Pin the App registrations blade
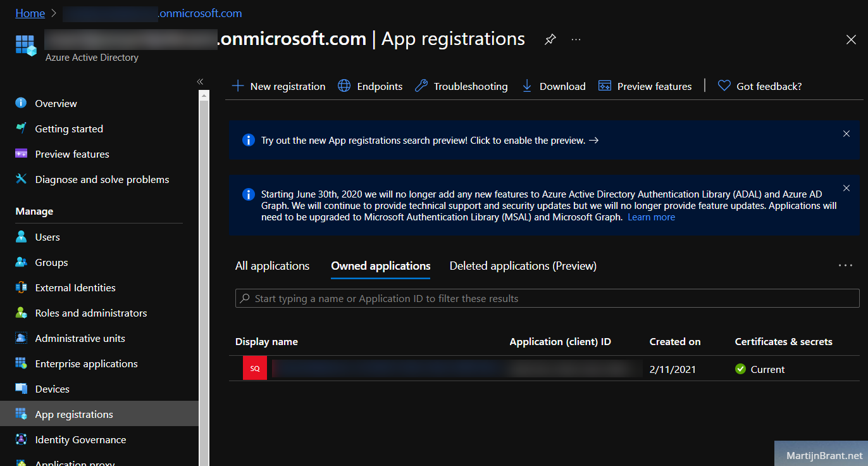The image size is (868, 466). click(x=550, y=39)
